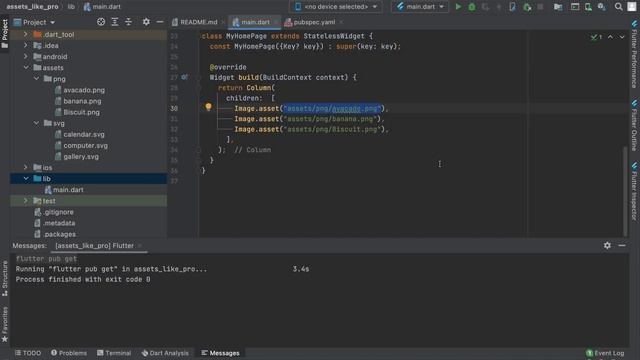Close the pubspec.yaml editor tab
This screenshot has width=640, height=360.
tap(341, 22)
